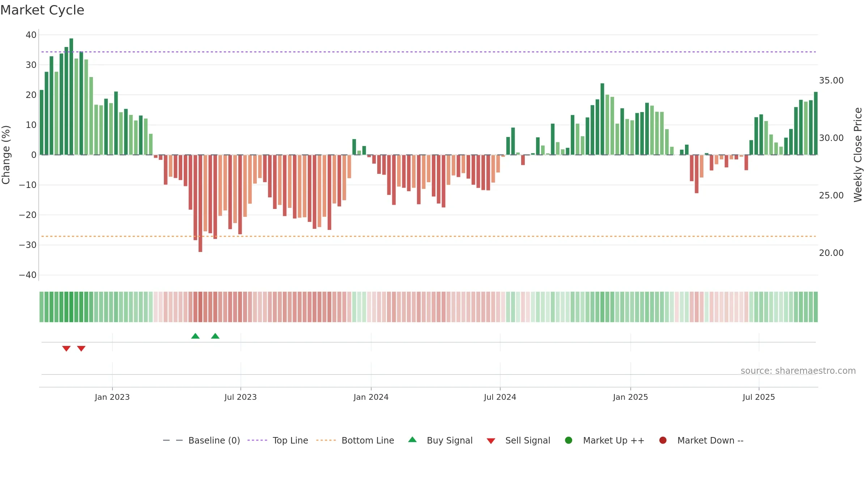Click the 40 tick on the change axis
Image resolution: width=868 pixels, height=488 pixels.
point(31,35)
